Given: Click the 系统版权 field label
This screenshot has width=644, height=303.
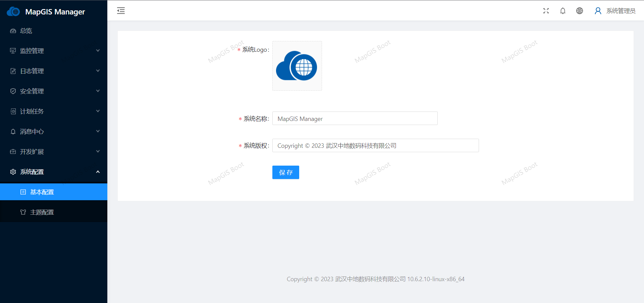Looking at the screenshot, I should tap(256, 145).
